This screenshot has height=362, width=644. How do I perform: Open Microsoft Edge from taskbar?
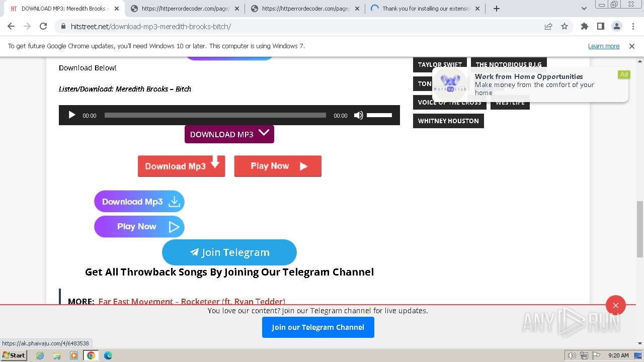[x=108, y=355]
